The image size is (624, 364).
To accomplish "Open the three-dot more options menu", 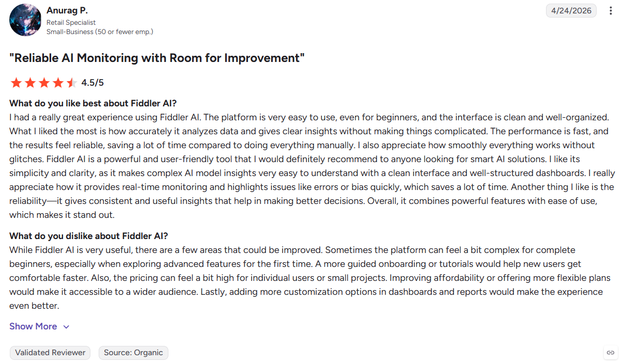I will pos(611,11).
